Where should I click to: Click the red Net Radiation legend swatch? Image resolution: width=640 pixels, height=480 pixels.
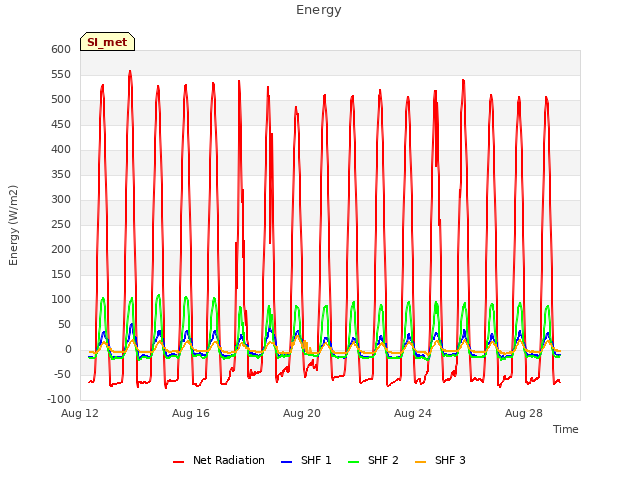tap(178, 462)
